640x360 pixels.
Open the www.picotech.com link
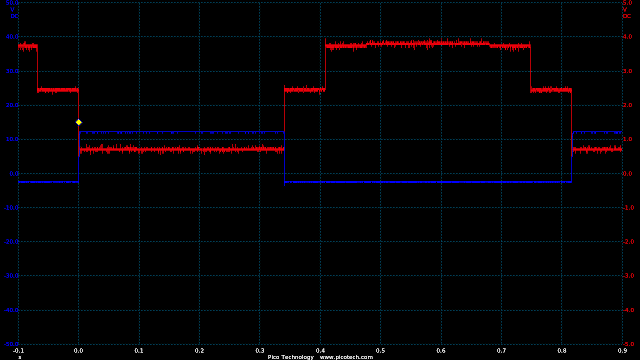click(346, 357)
